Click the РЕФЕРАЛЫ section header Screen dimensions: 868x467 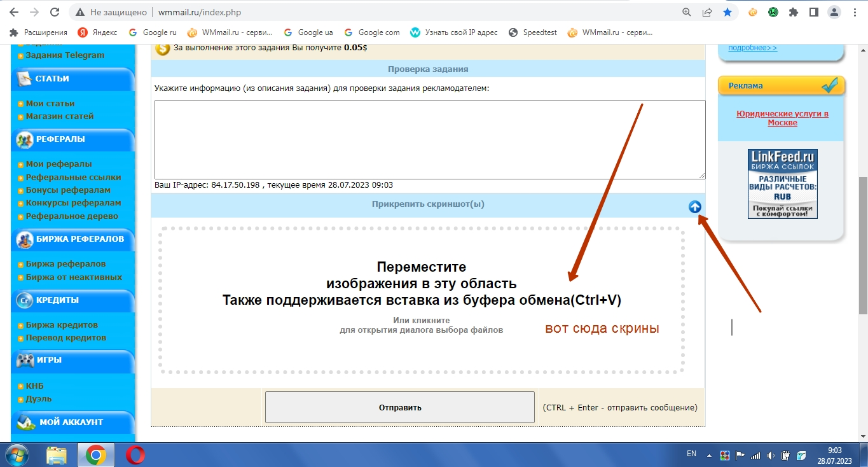coord(72,139)
